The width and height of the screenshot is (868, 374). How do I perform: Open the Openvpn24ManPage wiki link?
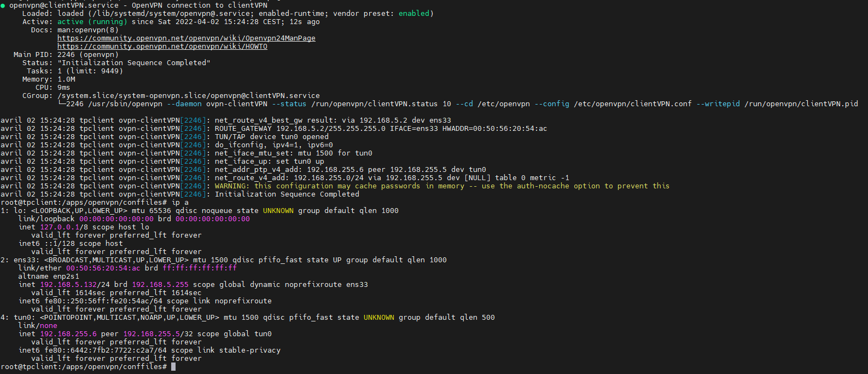[187, 38]
